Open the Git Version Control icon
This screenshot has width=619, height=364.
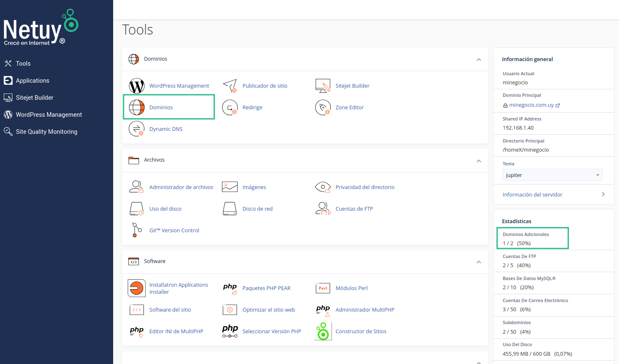(136, 230)
